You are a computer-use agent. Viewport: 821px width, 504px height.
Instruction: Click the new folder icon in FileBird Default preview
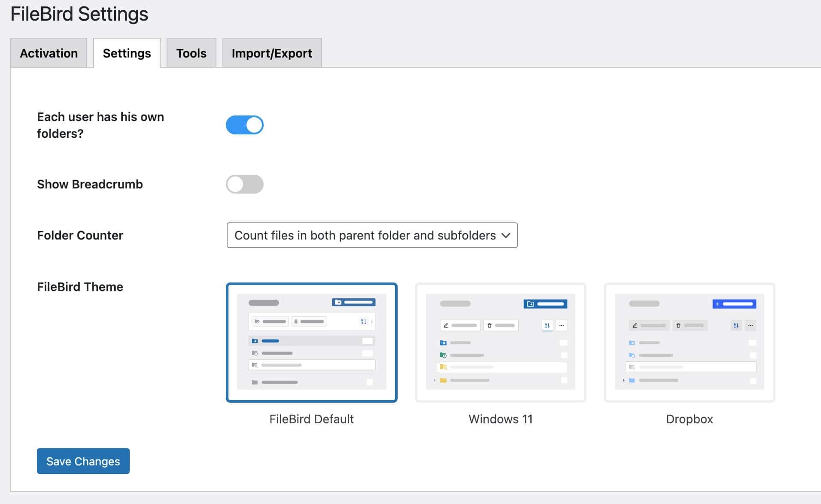[339, 302]
